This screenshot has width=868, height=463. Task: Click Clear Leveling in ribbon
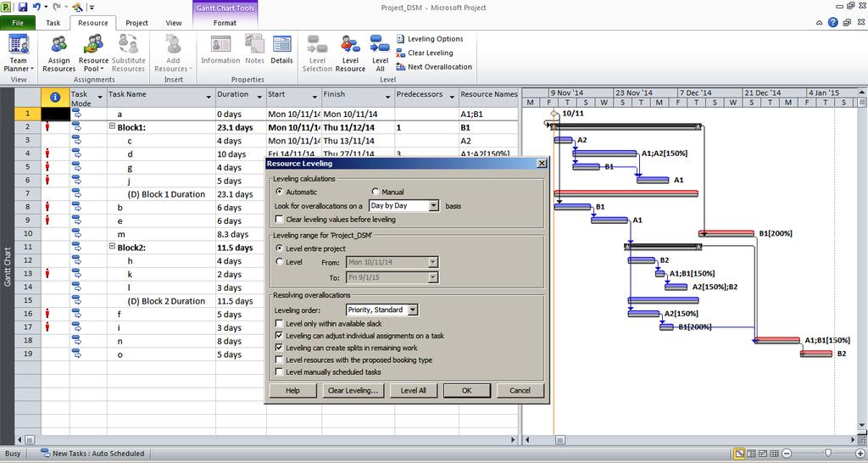[x=425, y=53]
